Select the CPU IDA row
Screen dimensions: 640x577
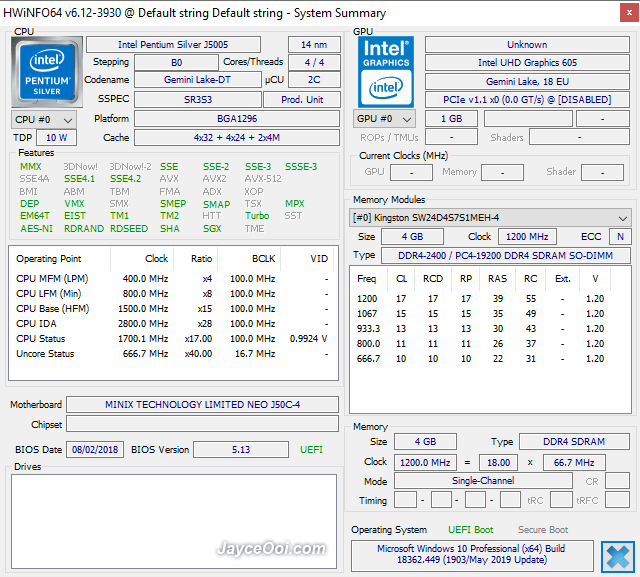click(x=173, y=324)
